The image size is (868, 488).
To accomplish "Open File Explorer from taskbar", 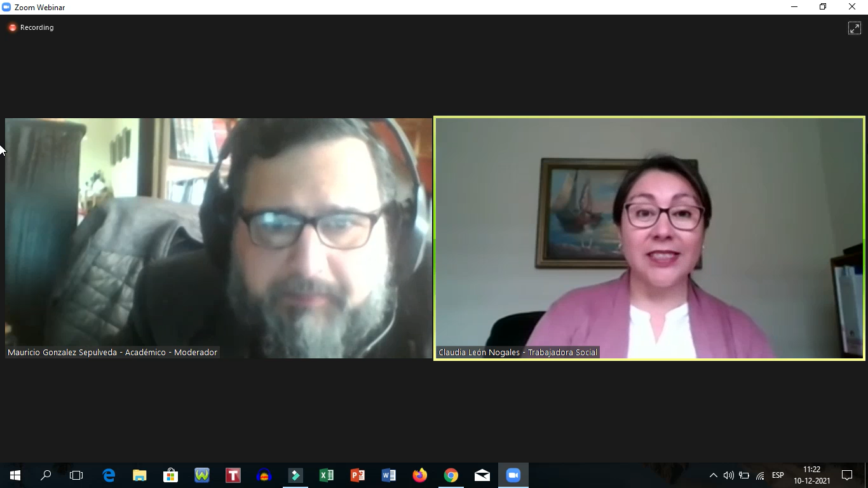I will 140,475.
